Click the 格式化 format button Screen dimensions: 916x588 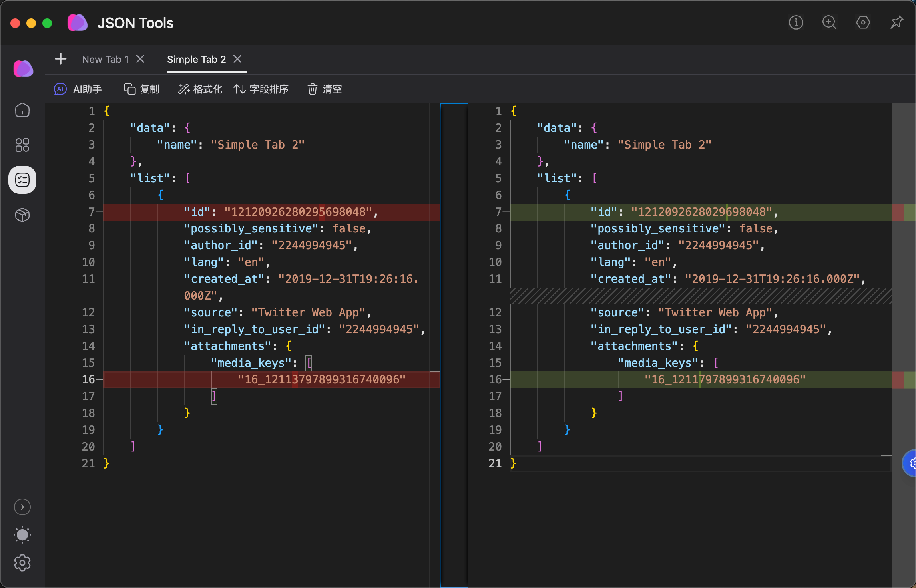[x=200, y=89]
